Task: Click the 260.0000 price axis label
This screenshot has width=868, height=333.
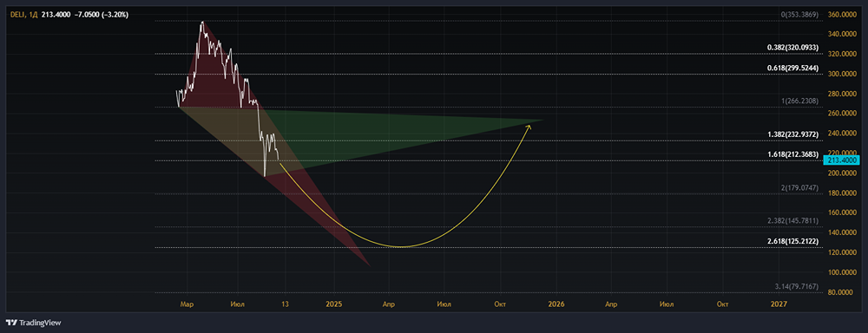Action: (x=841, y=114)
